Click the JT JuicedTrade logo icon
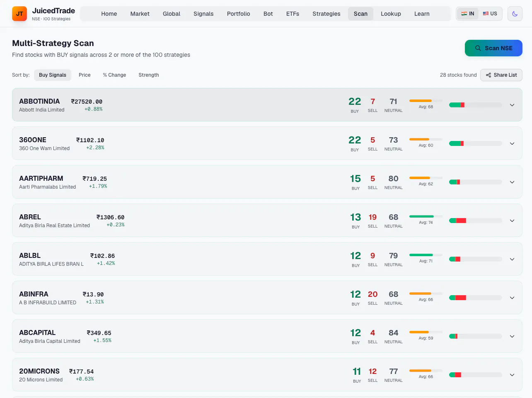 click(19, 14)
